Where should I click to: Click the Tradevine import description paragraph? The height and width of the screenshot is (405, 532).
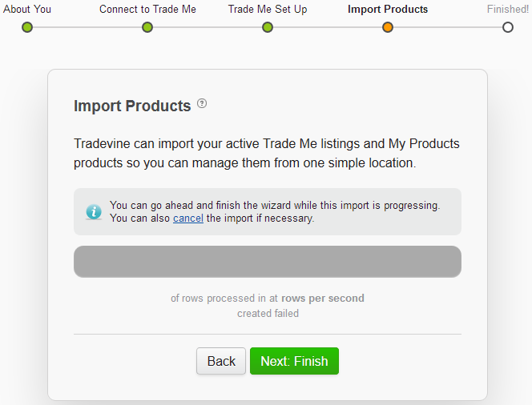267,153
